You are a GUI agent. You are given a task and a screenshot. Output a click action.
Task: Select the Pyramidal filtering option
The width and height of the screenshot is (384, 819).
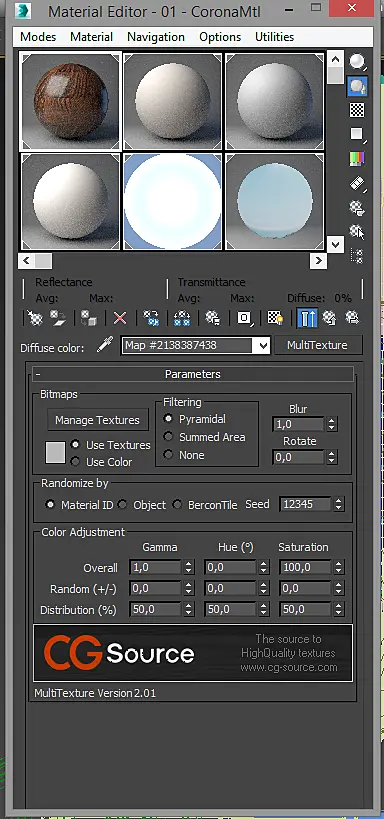[168, 419]
